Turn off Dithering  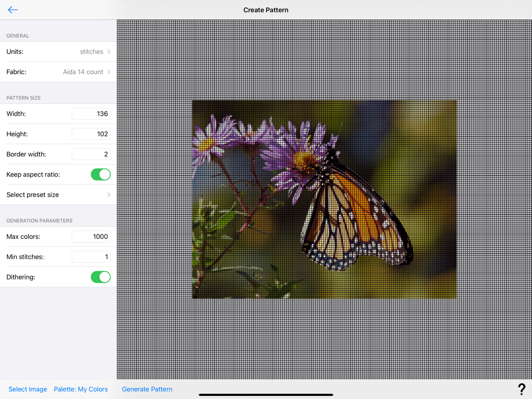[x=100, y=277]
